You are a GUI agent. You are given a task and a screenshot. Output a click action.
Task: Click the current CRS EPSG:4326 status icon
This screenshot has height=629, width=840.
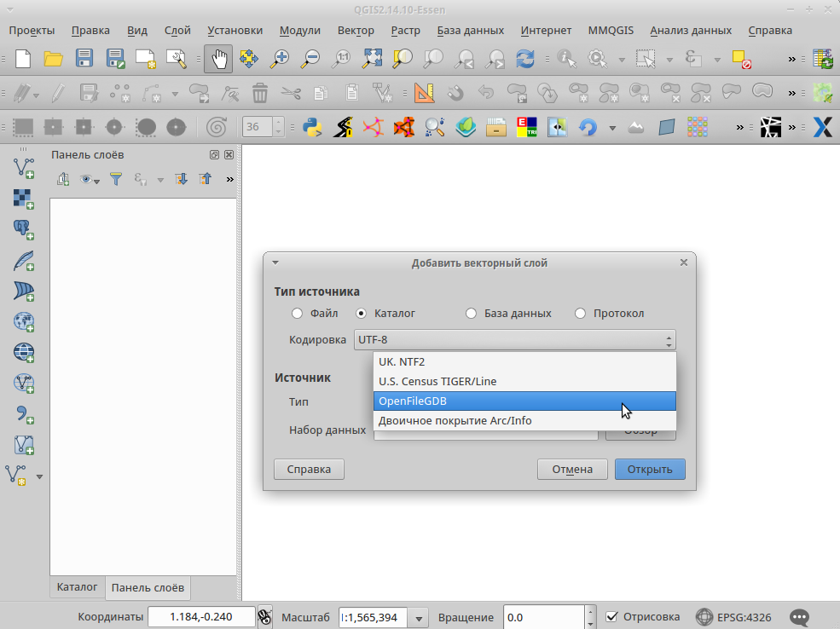coord(705,617)
